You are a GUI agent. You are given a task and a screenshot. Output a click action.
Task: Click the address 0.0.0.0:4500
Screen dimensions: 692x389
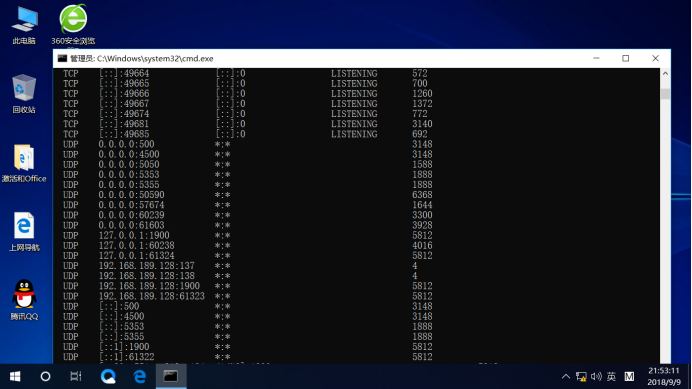[129, 155]
